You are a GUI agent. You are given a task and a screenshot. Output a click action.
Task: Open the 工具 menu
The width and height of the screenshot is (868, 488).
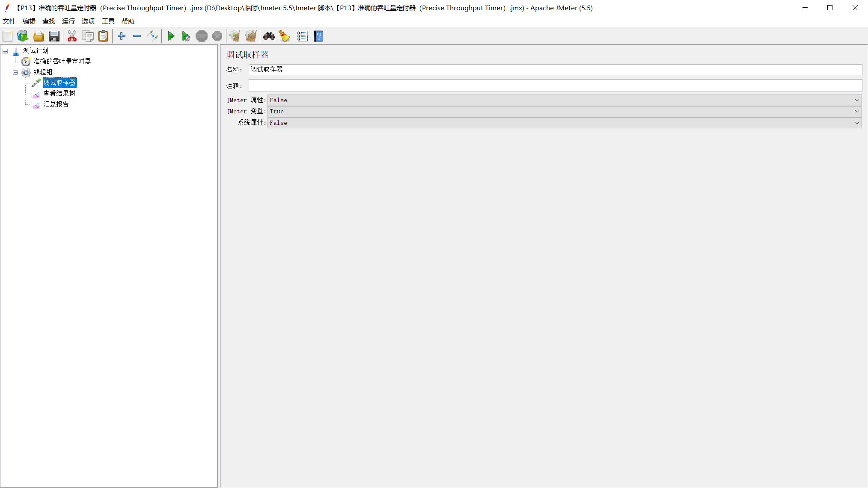(x=108, y=21)
